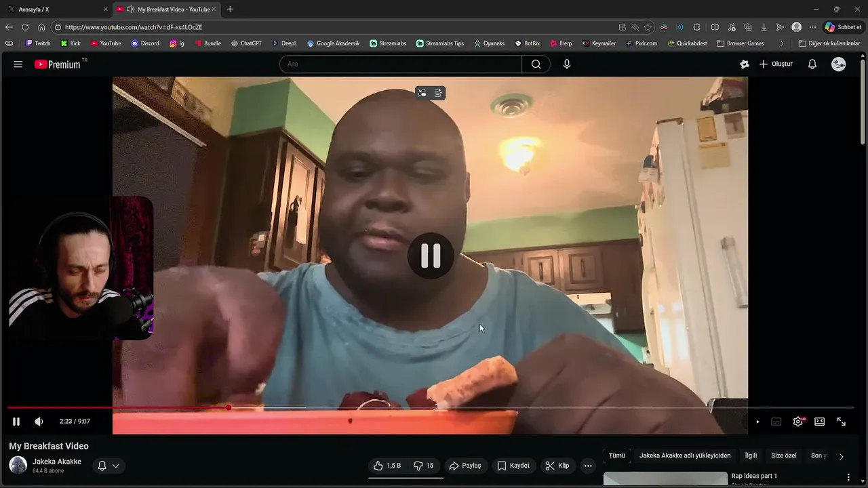The width and height of the screenshot is (868, 488).
Task: Toggle the autoplay switch in the player
Action: point(757,422)
